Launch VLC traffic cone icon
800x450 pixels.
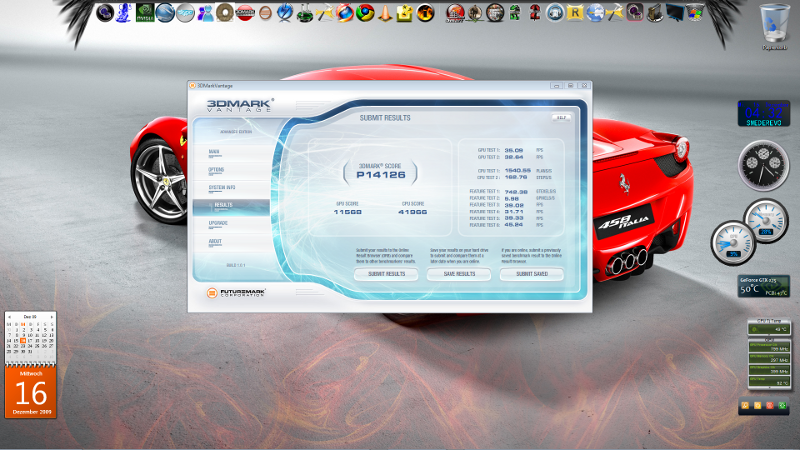(386, 13)
